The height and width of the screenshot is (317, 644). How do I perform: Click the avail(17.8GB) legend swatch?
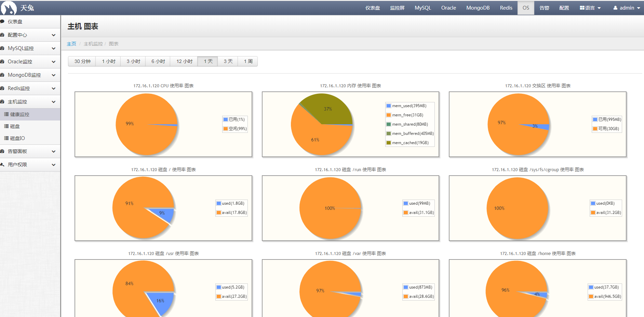pos(219,213)
